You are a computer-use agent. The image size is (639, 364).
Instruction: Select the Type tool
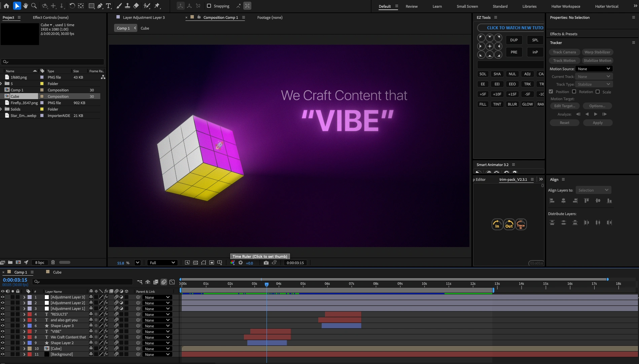(x=108, y=6)
